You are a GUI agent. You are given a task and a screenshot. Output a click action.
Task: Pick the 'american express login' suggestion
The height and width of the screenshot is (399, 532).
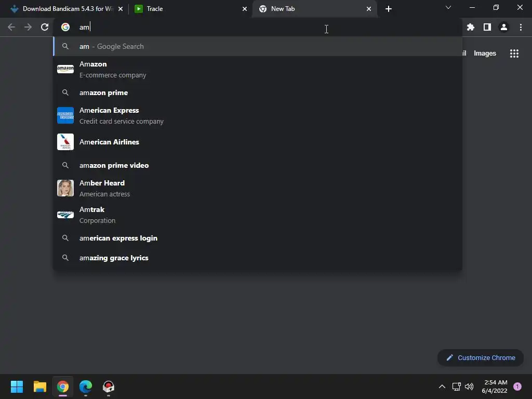pos(258,238)
